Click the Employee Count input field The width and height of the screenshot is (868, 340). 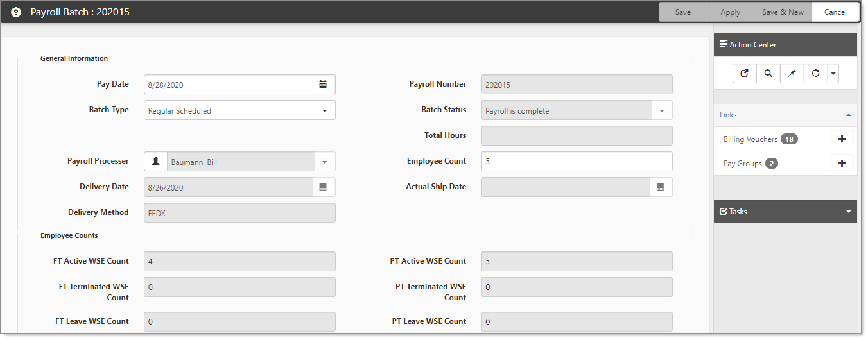(577, 162)
